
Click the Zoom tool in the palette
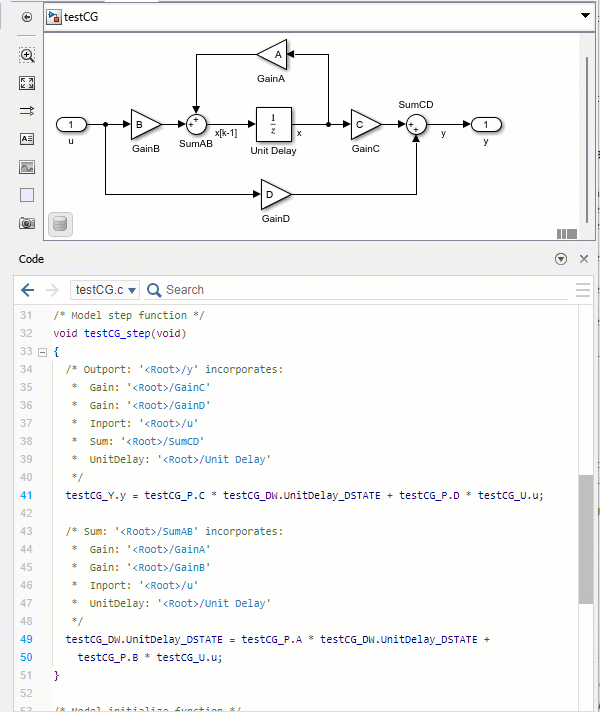[x=27, y=56]
